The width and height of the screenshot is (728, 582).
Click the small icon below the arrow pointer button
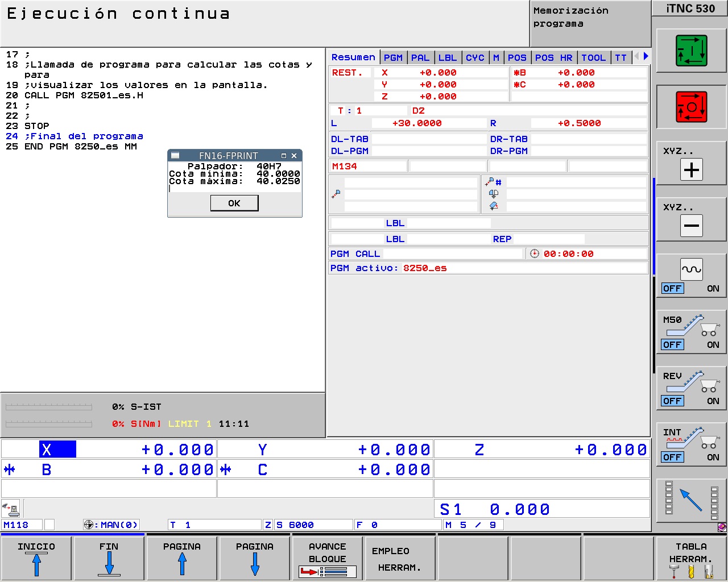pos(722,527)
